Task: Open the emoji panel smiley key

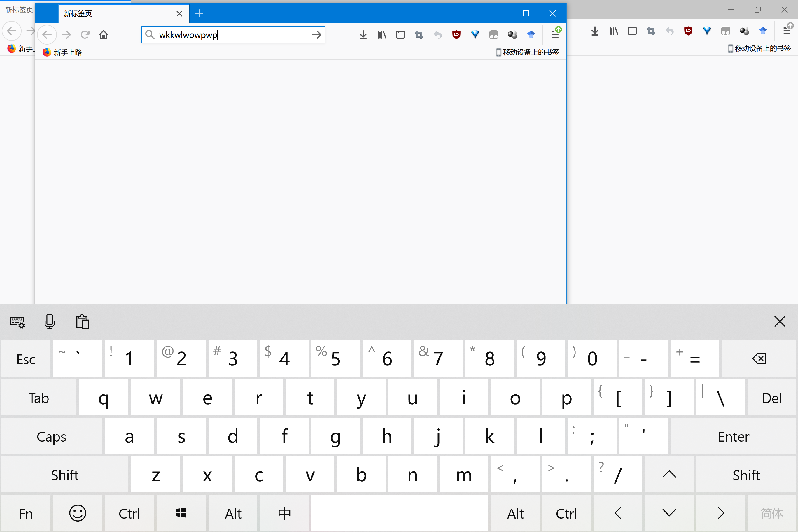Action: pos(78,513)
